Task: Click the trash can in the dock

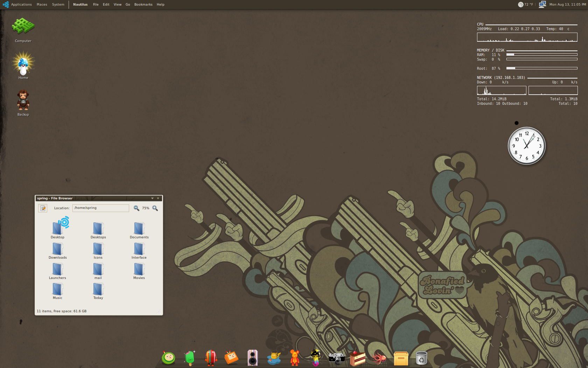Action: point(421,358)
